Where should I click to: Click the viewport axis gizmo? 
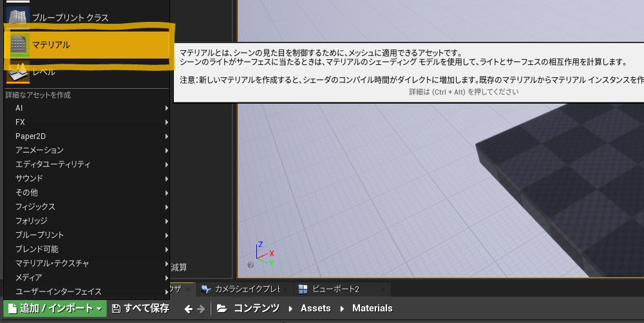click(264, 254)
